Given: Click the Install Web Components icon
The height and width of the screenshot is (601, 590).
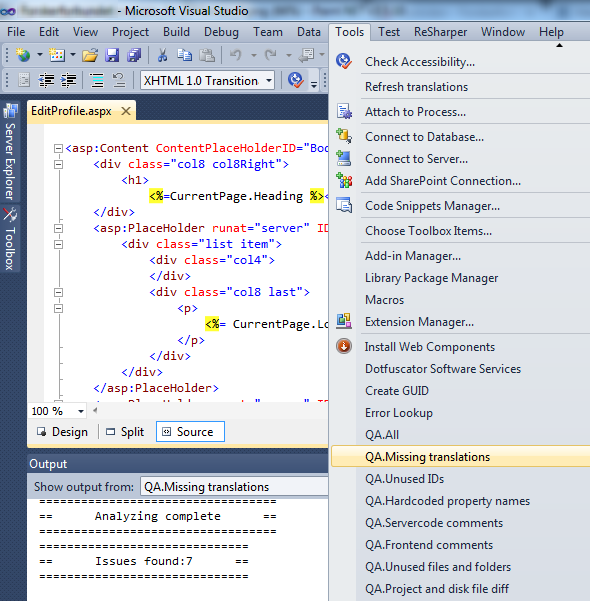Looking at the screenshot, I should point(344,346).
